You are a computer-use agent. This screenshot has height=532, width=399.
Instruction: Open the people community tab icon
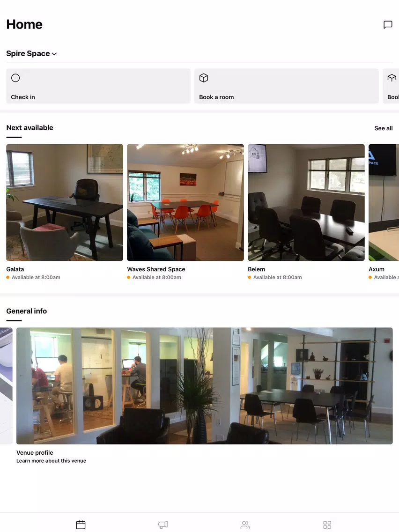(x=245, y=525)
